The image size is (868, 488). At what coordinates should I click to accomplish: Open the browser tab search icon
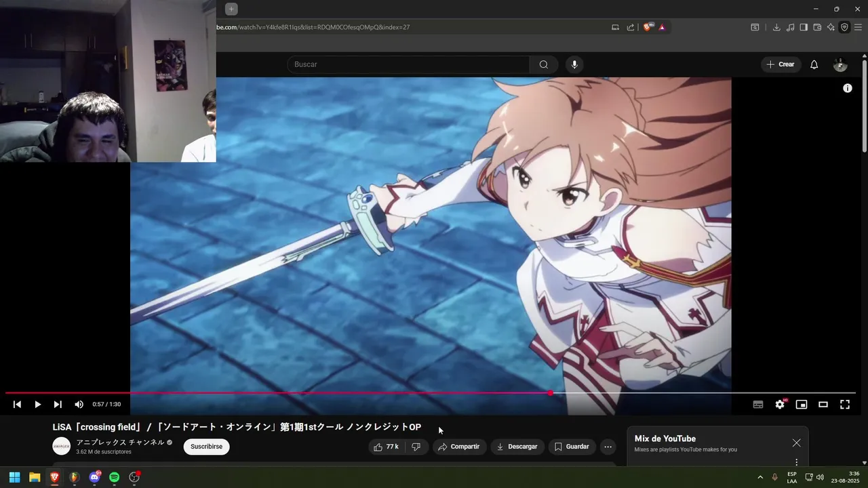755,27
